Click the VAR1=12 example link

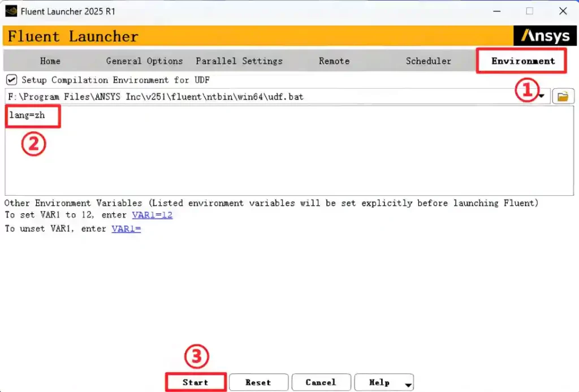click(x=152, y=215)
